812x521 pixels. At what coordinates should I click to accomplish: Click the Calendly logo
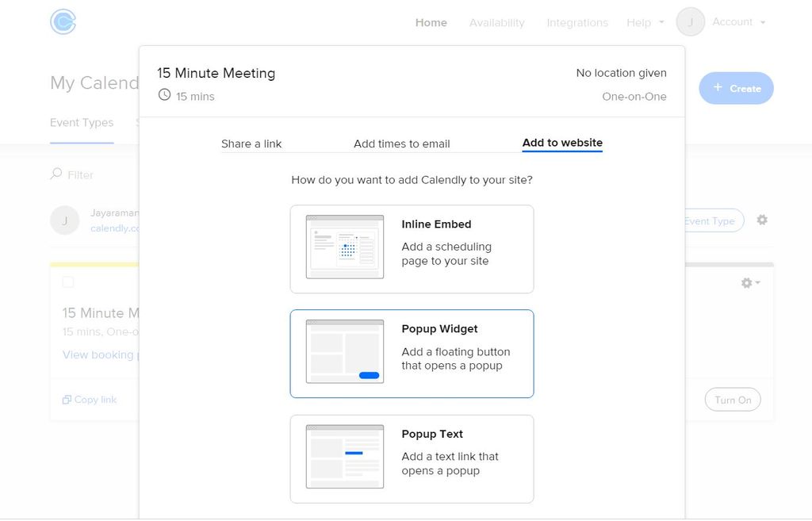[x=62, y=21]
